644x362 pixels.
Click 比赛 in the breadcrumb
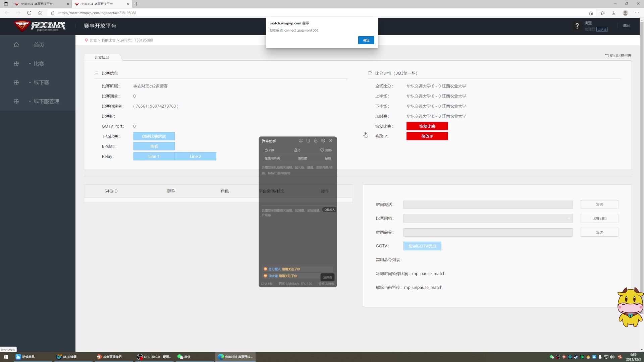click(x=93, y=40)
